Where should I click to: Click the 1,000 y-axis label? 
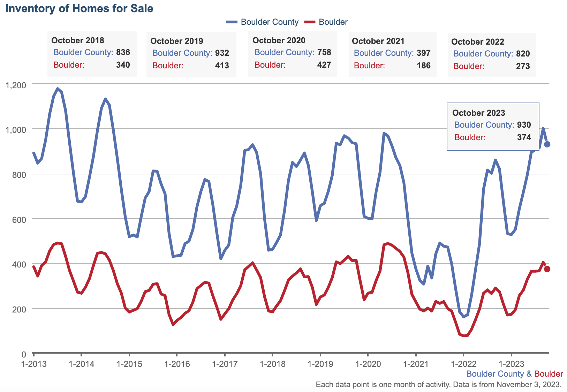click(x=16, y=130)
